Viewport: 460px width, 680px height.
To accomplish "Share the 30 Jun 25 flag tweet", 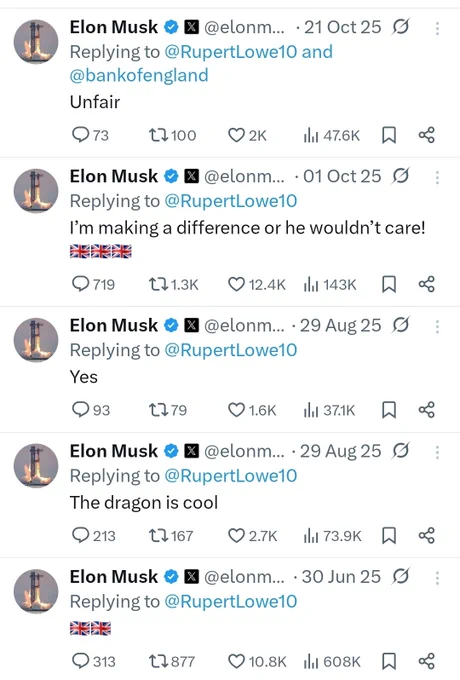I will (427, 661).
